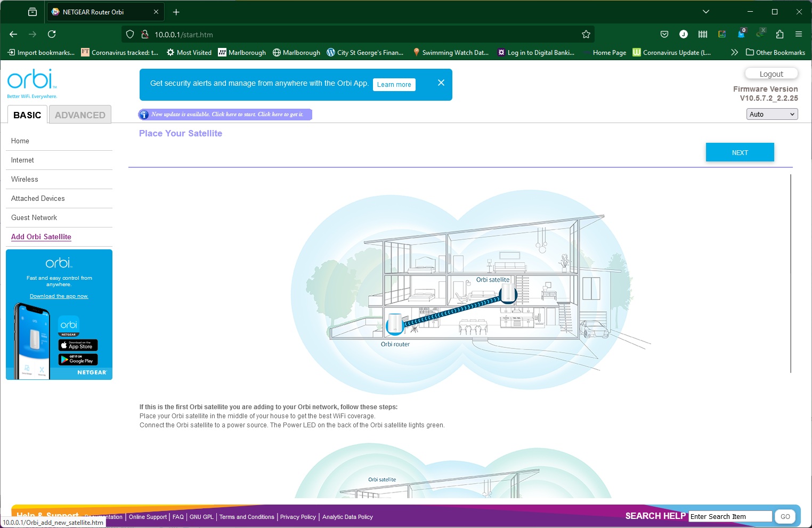Select the NETGEAR Router Orbi browser tab
The height and width of the screenshot is (528, 812).
click(x=106, y=12)
